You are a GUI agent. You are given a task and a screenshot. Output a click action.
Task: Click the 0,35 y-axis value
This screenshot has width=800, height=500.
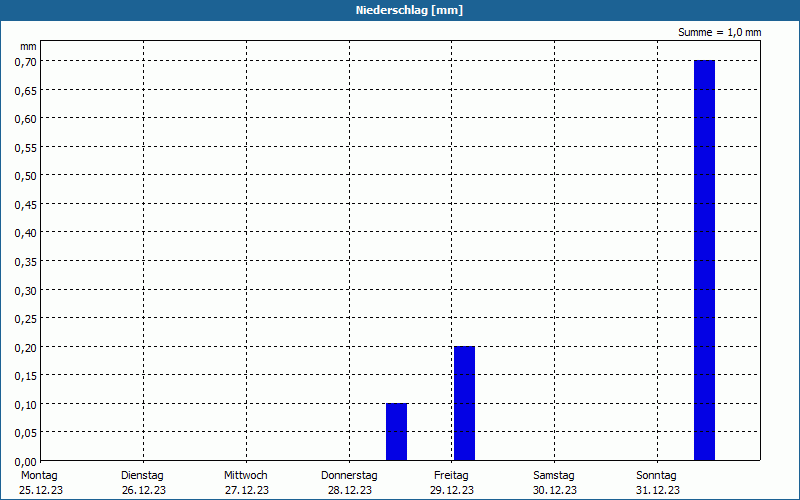pos(26,263)
